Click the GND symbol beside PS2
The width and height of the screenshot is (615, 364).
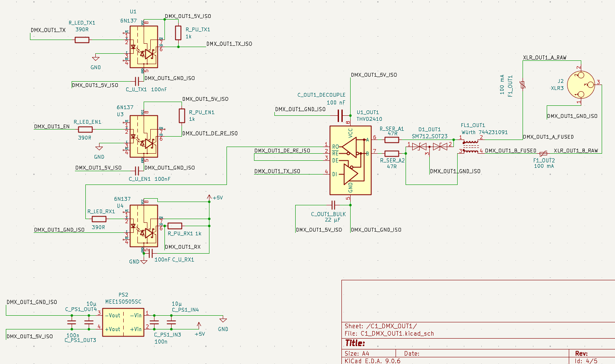223,320
